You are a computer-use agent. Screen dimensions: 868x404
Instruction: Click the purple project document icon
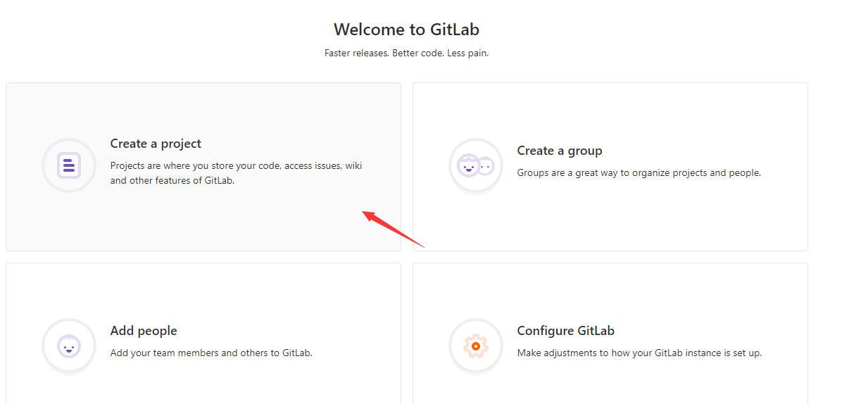tap(68, 165)
